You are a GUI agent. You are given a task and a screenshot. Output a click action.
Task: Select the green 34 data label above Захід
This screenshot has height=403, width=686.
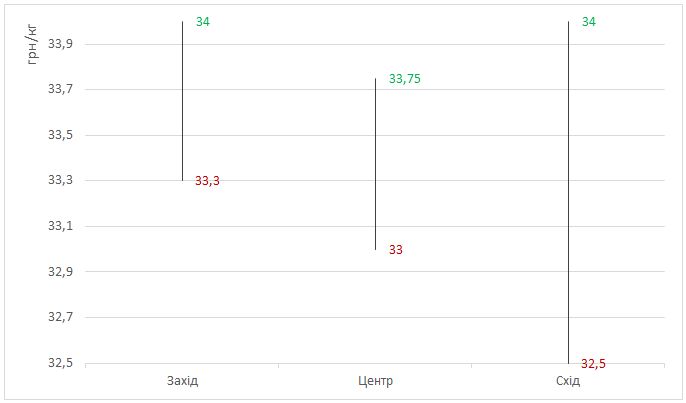point(203,22)
